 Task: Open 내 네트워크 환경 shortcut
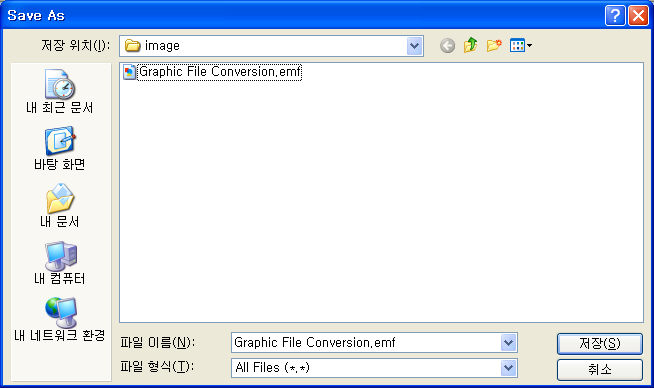60,320
